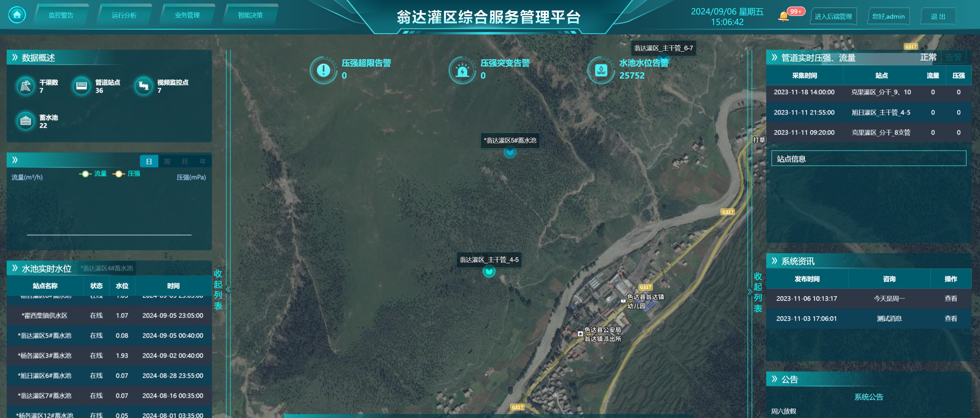Collapse the left panel via 收起列表

(218, 289)
